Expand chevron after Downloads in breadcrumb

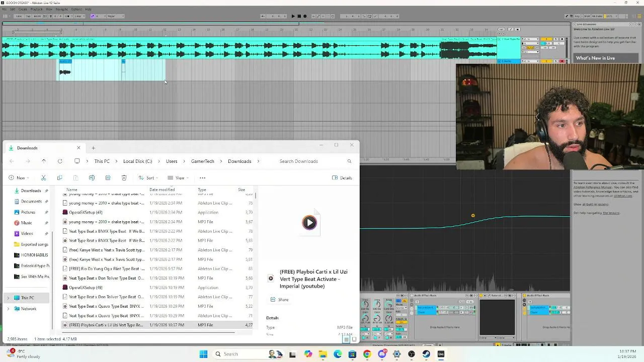pyautogui.click(x=259, y=161)
